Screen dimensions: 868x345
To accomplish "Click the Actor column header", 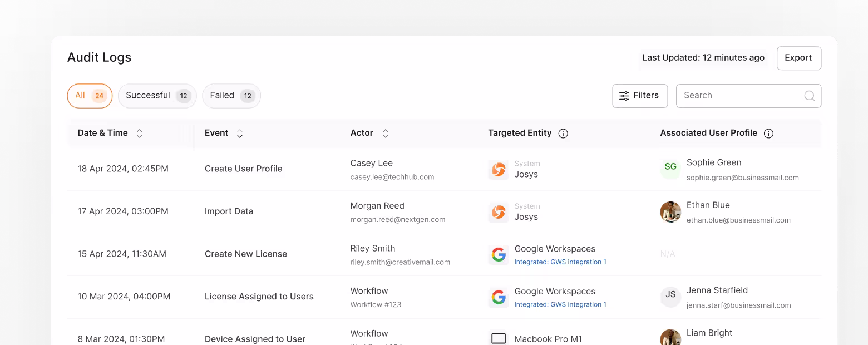I will click(362, 133).
